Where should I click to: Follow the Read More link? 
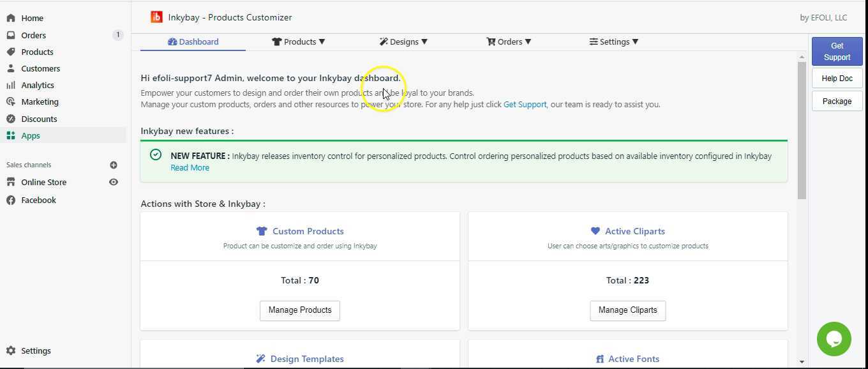[190, 167]
